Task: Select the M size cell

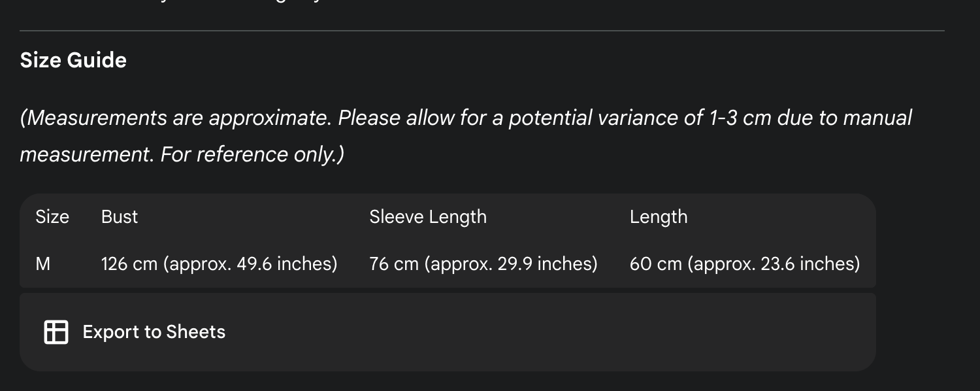Action: [x=43, y=264]
